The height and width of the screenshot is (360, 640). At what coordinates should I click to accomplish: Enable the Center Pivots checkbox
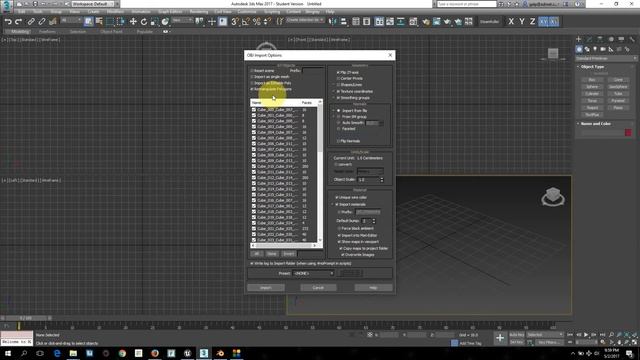point(338,78)
